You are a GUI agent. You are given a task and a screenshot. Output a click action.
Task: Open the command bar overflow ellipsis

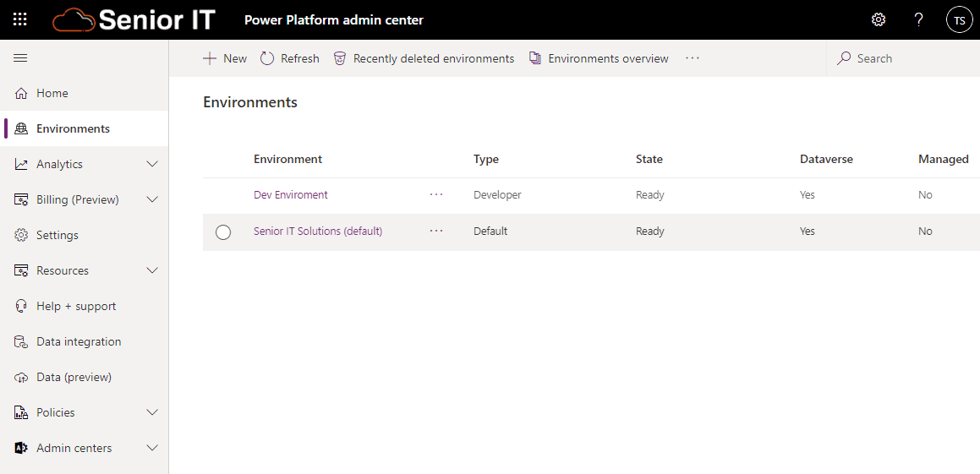[x=692, y=58]
